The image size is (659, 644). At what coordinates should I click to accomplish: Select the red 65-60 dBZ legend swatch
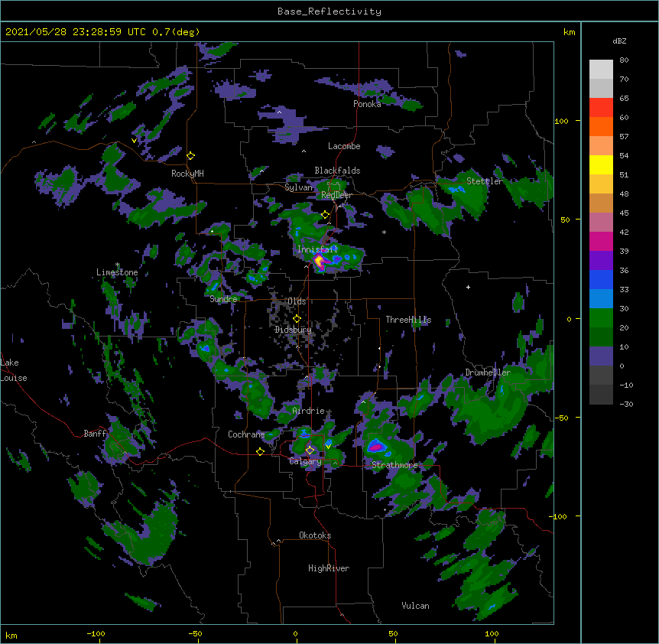click(x=601, y=107)
